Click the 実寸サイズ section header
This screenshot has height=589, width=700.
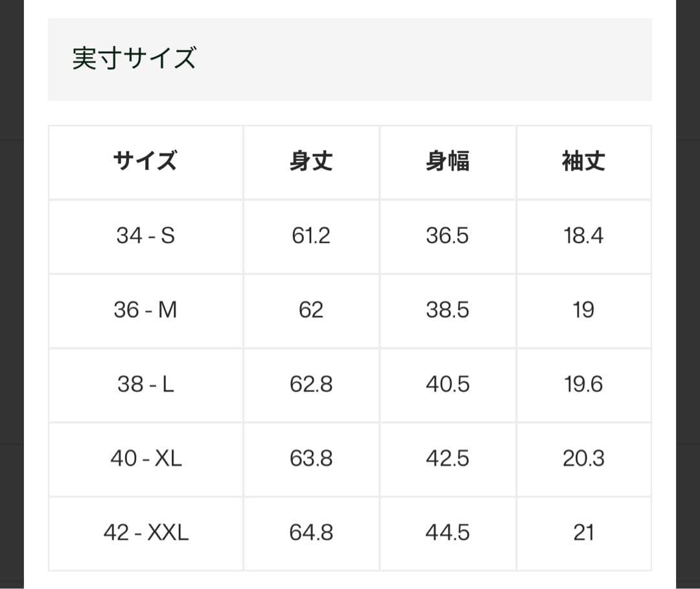(349, 60)
